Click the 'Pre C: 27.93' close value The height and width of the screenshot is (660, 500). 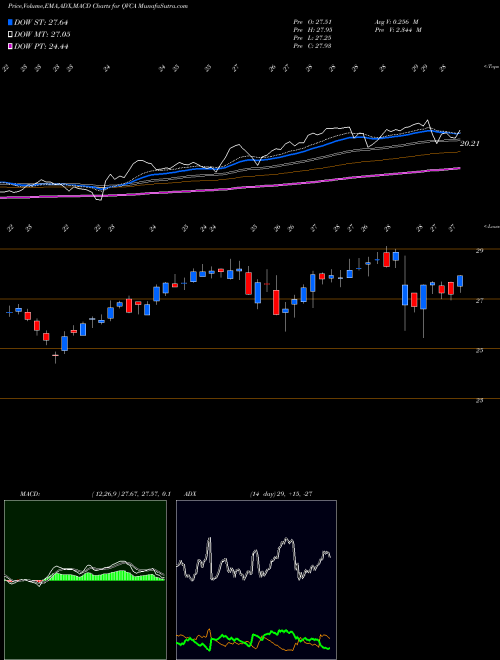pyautogui.click(x=312, y=45)
